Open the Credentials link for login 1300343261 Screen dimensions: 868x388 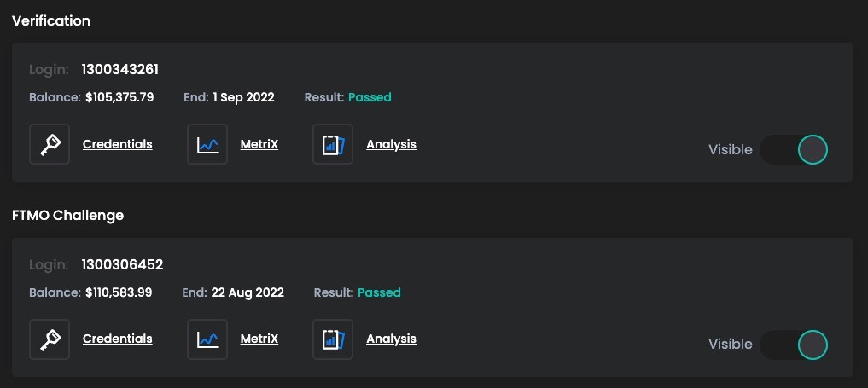(118, 144)
